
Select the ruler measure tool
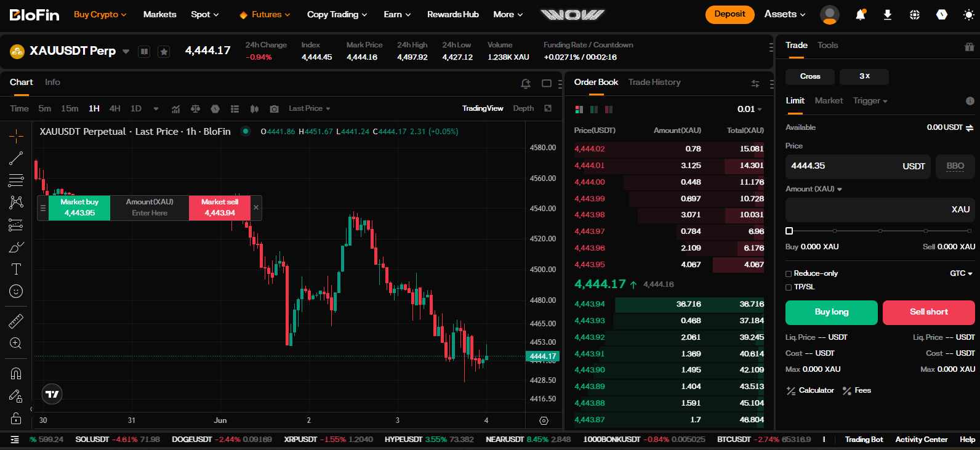(16, 321)
